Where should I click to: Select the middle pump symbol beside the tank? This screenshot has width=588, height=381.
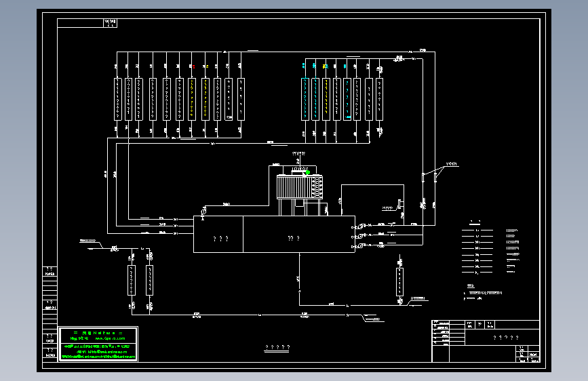click(x=361, y=236)
